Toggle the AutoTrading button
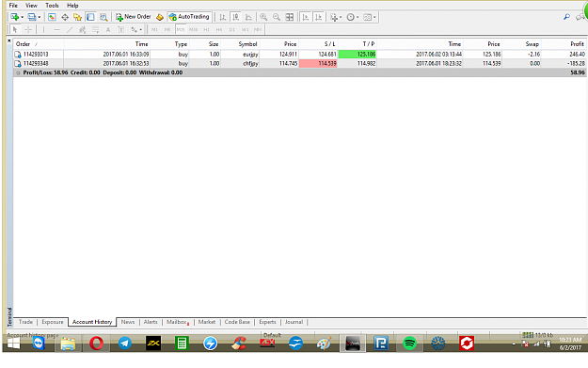This screenshot has height=368, width=588. 189,17
